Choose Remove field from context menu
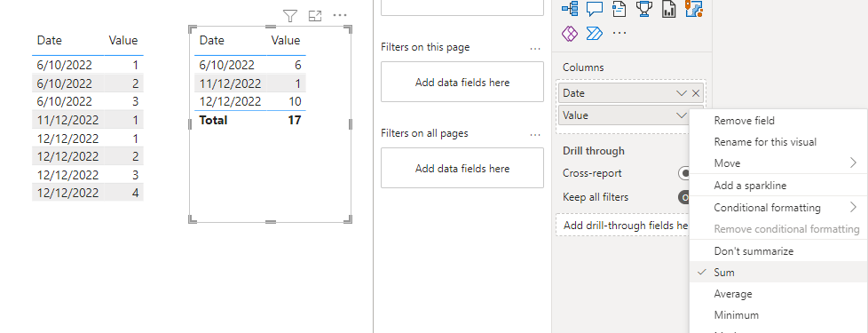Image resolution: width=868 pixels, height=333 pixels. pyautogui.click(x=778, y=120)
